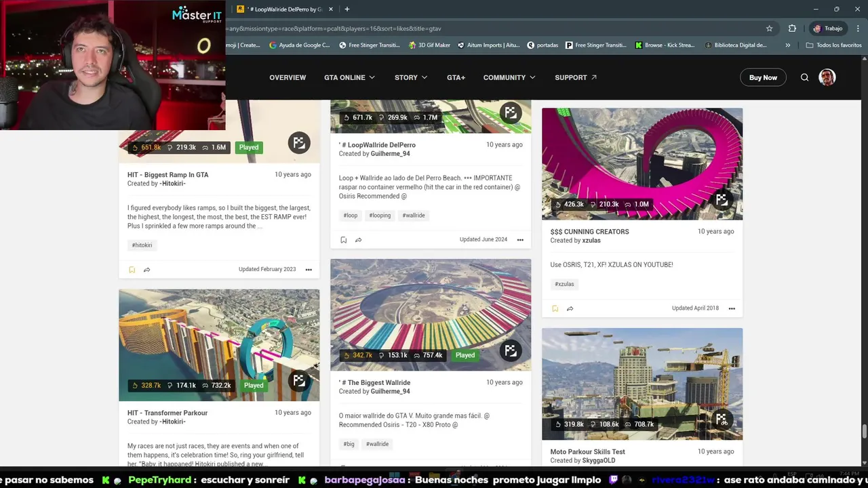This screenshot has width=868, height=488.
Task: Click the 426.3k likes count on CUNNING CREATORS
Action: click(569, 204)
